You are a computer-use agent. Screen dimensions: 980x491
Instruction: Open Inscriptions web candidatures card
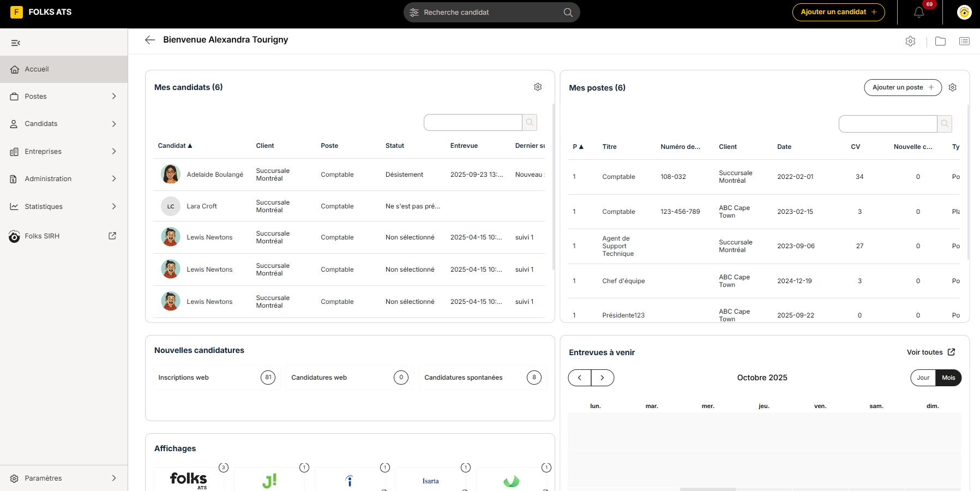coord(217,378)
